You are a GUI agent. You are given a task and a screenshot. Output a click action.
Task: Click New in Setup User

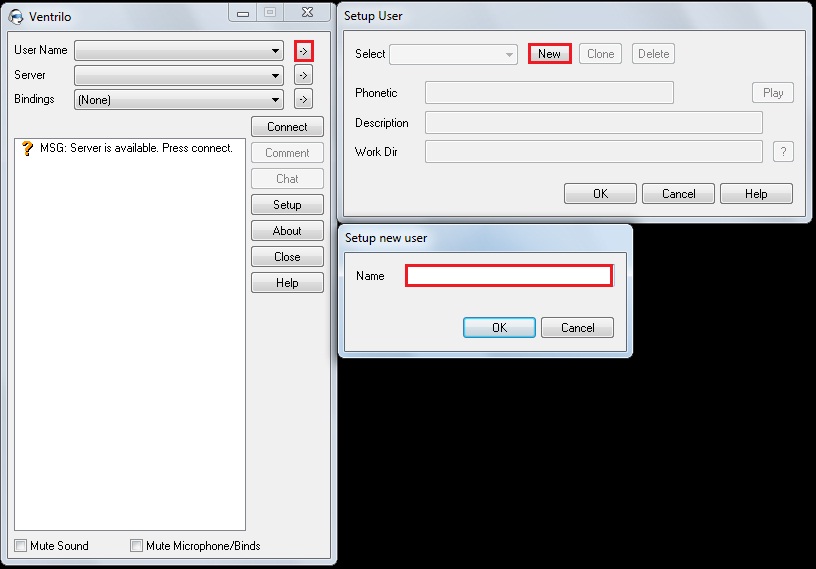click(x=550, y=54)
